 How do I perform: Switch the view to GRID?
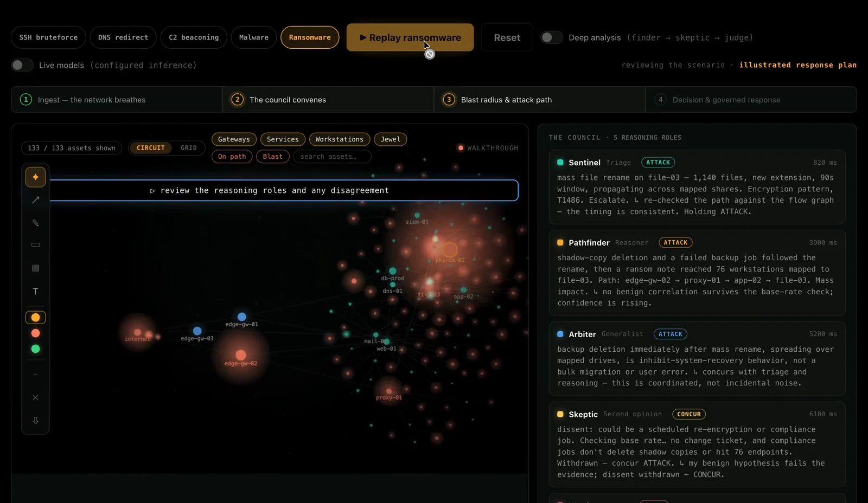[x=189, y=148]
